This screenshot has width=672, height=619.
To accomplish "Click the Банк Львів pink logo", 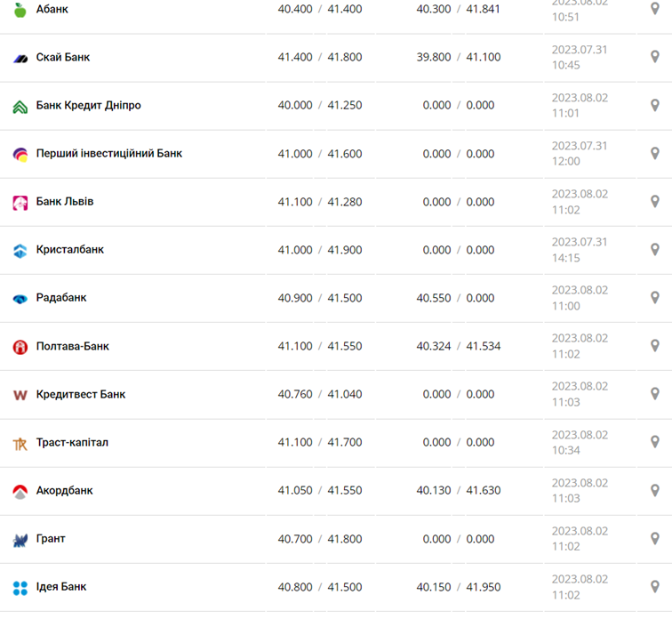I will (20, 203).
